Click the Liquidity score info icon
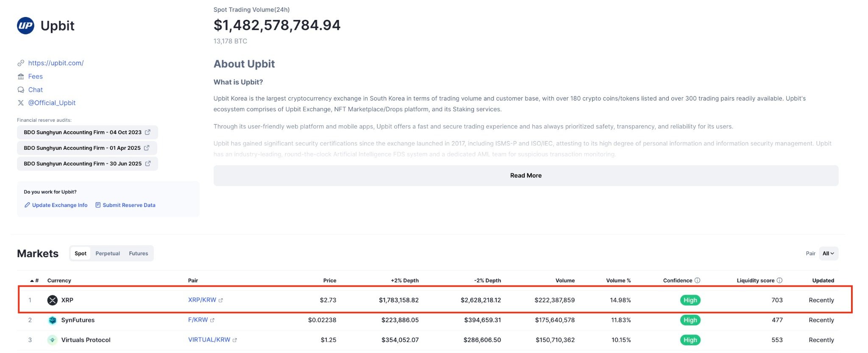Viewport: 868px width, 353px height. [779, 280]
